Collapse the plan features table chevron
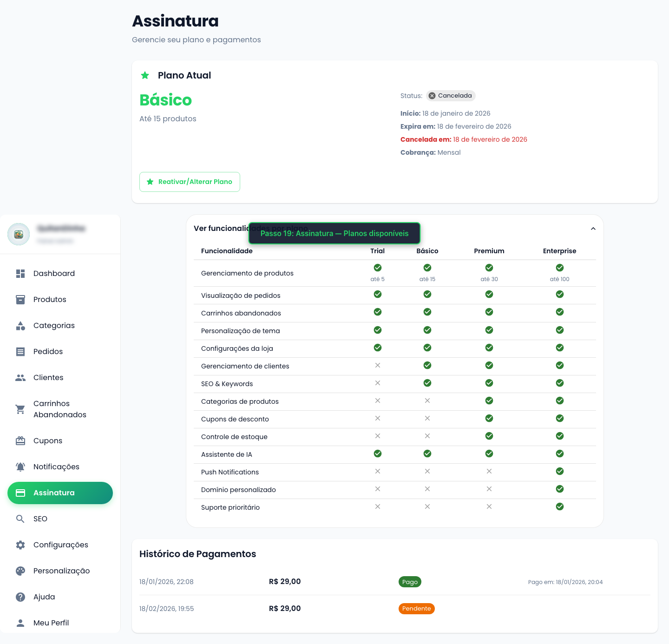This screenshot has height=644, width=669. point(593,229)
